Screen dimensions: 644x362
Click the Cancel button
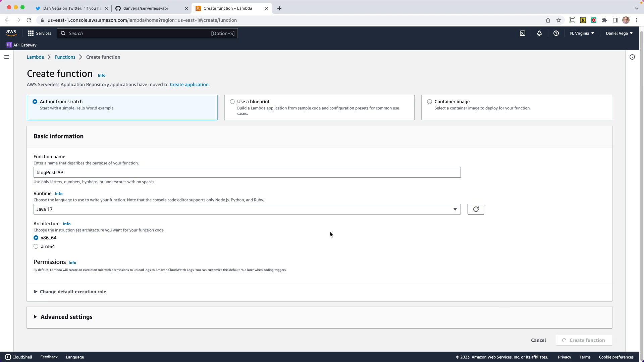538,340
